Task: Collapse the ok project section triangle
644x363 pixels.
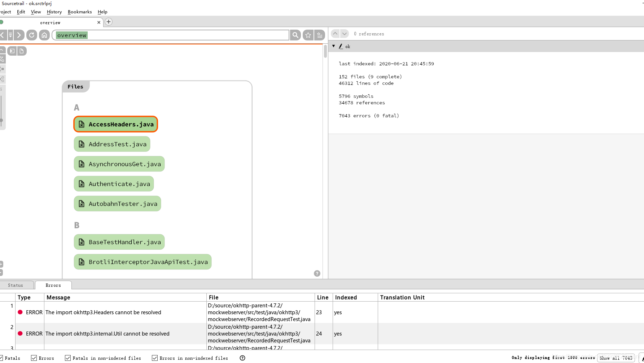Action: (x=334, y=46)
